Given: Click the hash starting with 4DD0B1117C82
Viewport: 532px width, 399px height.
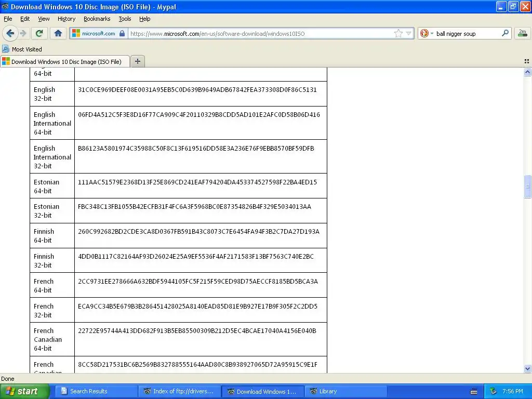Looking at the screenshot, I should pos(196,257).
